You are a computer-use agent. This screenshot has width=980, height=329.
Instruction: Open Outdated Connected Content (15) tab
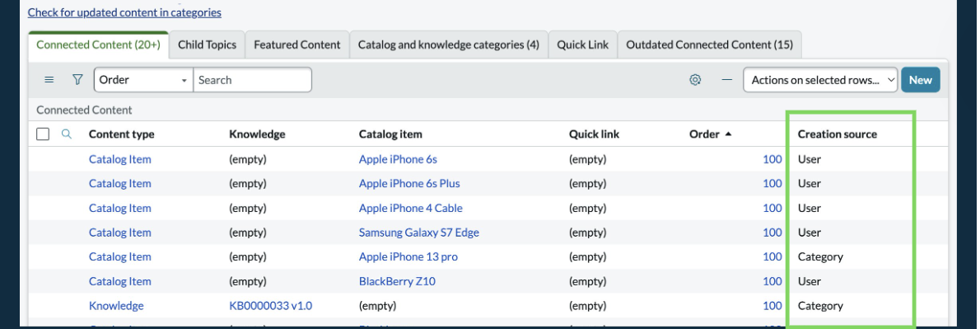[x=709, y=45]
